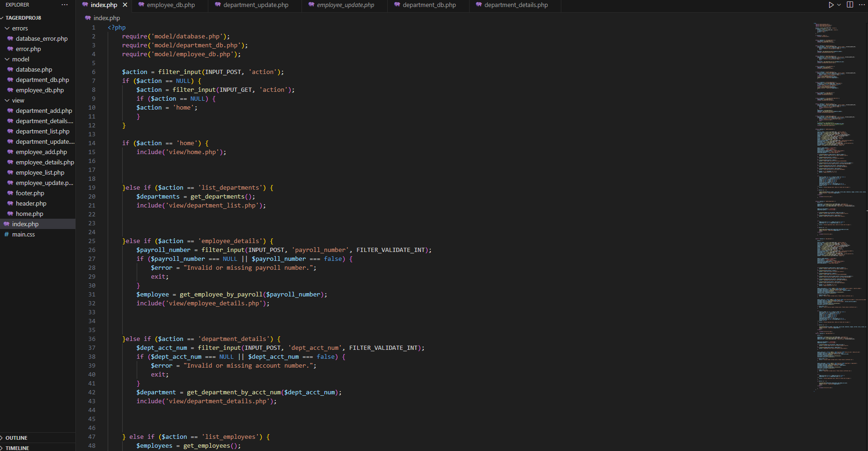
Task: Click the Run code play icon
Action: (x=831, y=5)
